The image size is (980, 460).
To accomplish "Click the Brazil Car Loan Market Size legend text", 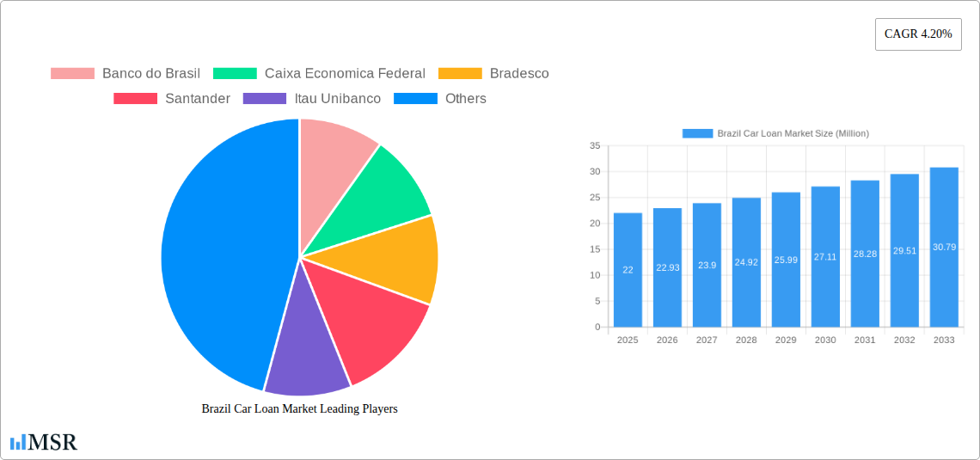I will (793, 133).
